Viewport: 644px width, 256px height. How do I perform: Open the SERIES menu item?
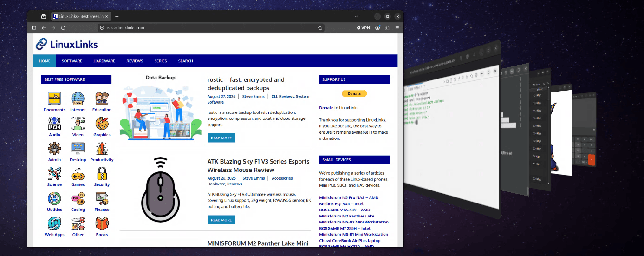point(161,61)
